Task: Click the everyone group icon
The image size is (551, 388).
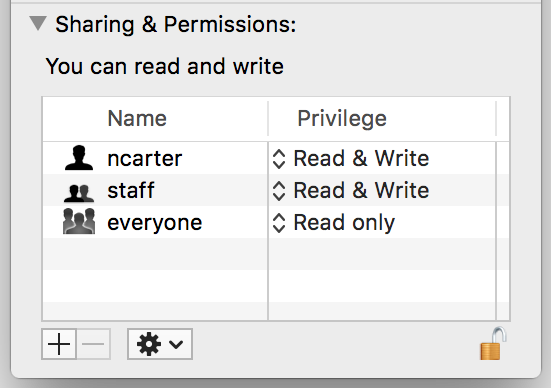Action: [x=79, y=221]
